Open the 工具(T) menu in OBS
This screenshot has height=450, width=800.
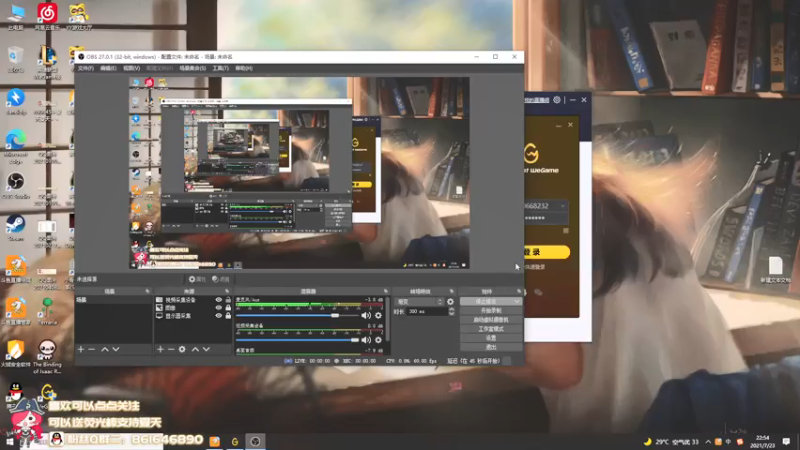click(220, 68)
